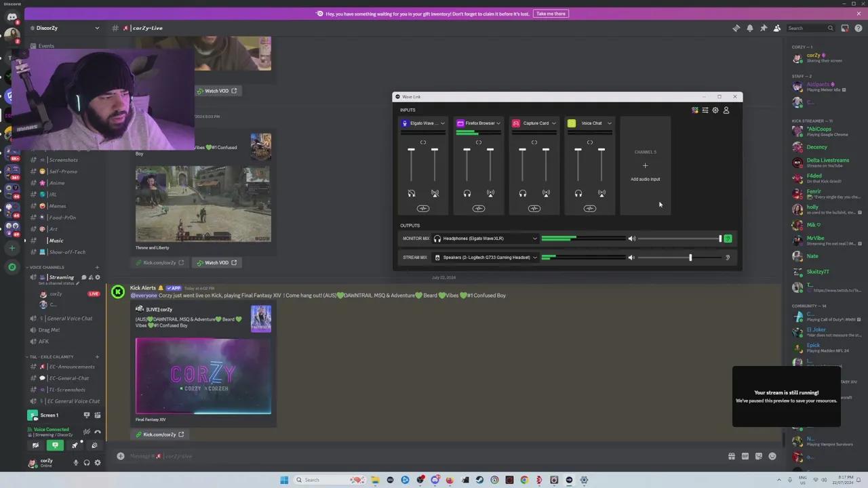Add audio input to Channel 5

[645, 165]
